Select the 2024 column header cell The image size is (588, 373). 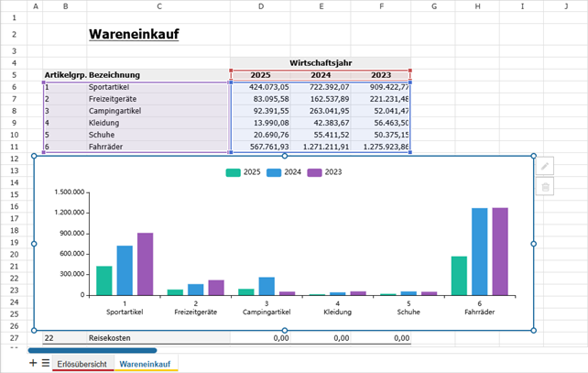coord(321,75)
